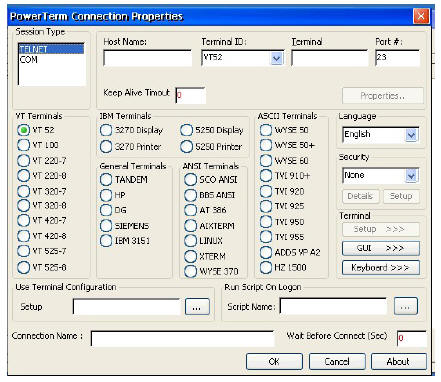Choose AIXTERM terminal option
441x382 pixels.
pyautogui.click(x=190, y=226)
